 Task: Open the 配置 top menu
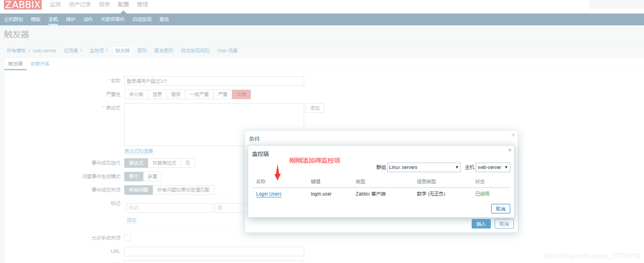123,4
